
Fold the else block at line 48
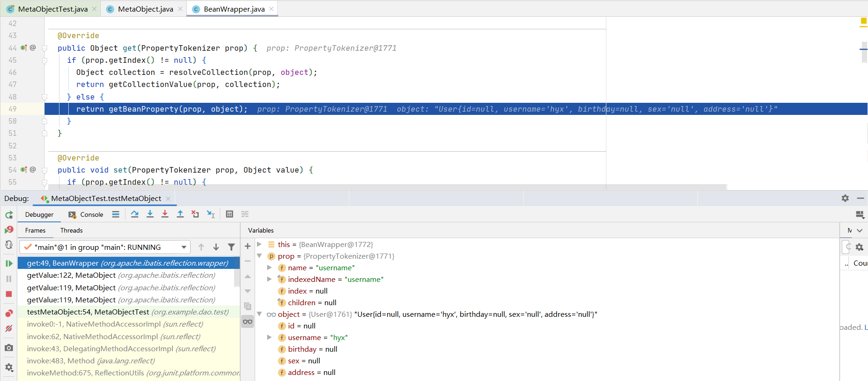(x=45, y=97)
